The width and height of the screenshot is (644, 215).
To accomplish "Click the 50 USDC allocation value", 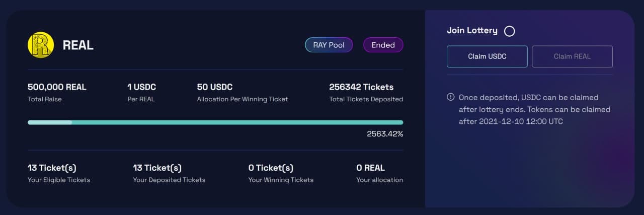I will tap(215, 87).
